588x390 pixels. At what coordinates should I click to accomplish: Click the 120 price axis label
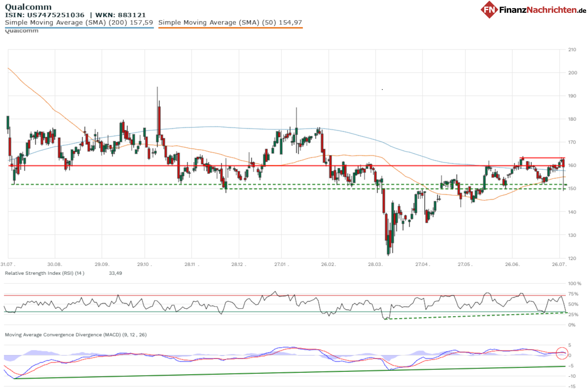coord(572,258)
